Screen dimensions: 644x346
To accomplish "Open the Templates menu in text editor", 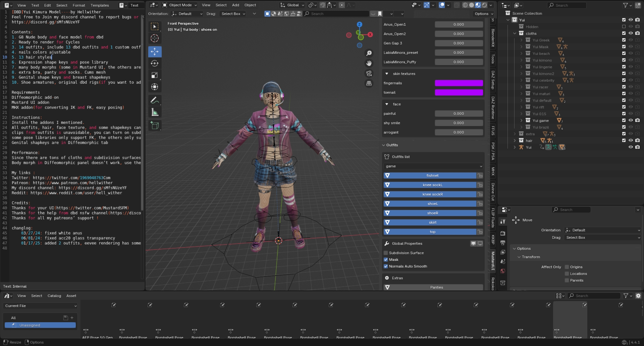I will [x=100, y=5].
